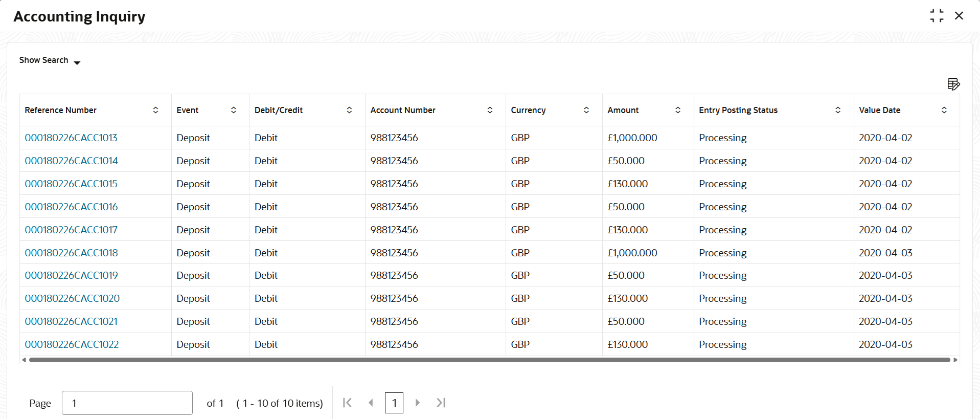Image resolution: width=980 pixels, height=419 pixels.
Task: Click the scroll right arrow of table
Action: click(955, 360)
